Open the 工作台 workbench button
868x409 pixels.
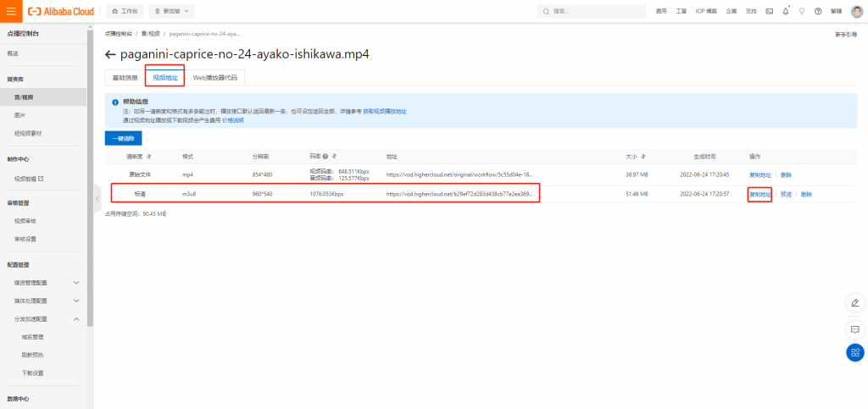(125, 11)
